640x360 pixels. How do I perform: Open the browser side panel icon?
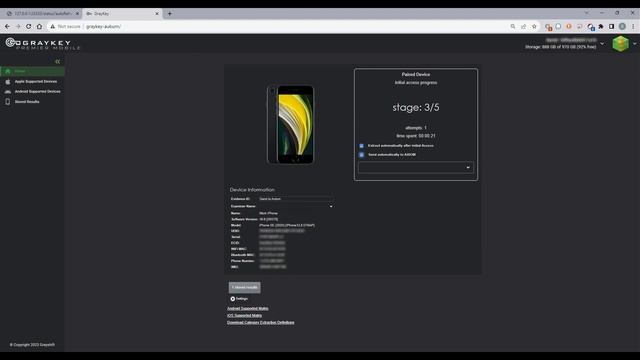coord(611,27)
